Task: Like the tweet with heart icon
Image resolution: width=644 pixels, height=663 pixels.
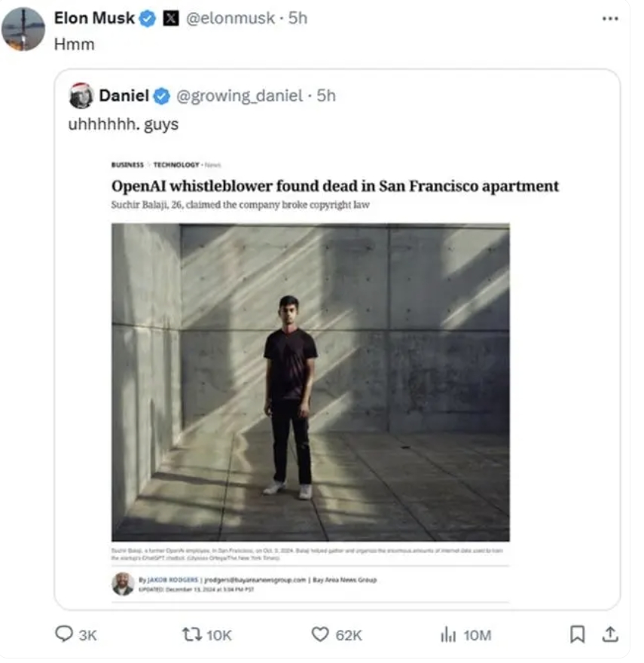Action: [320, 634]
